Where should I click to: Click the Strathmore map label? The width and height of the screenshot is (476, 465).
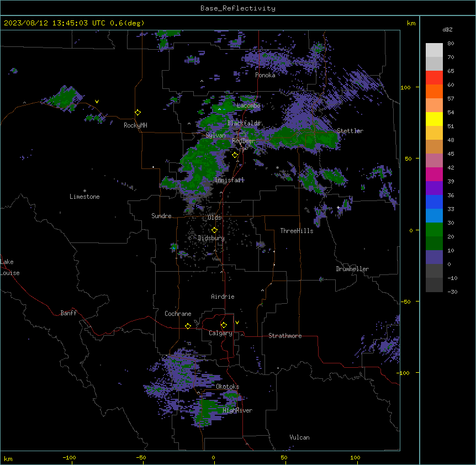point(285,336)
